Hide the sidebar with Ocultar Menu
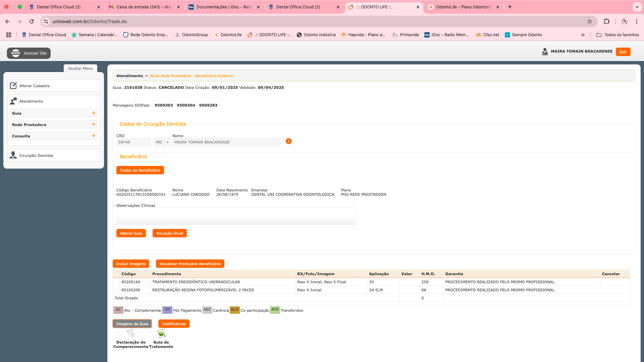The height and width of the screenshot is (362, 644). [80, 68]
